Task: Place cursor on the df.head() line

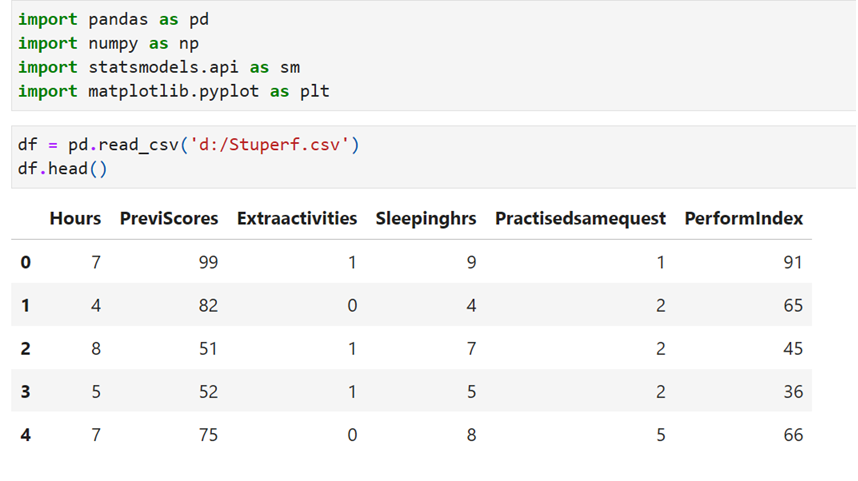Action: pos(62,168)
